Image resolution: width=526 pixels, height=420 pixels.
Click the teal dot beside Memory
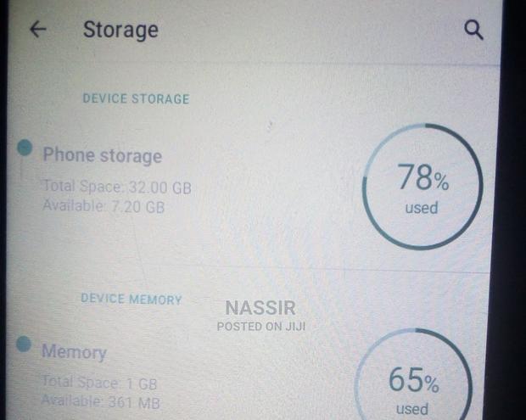click(x=25, y=345)
